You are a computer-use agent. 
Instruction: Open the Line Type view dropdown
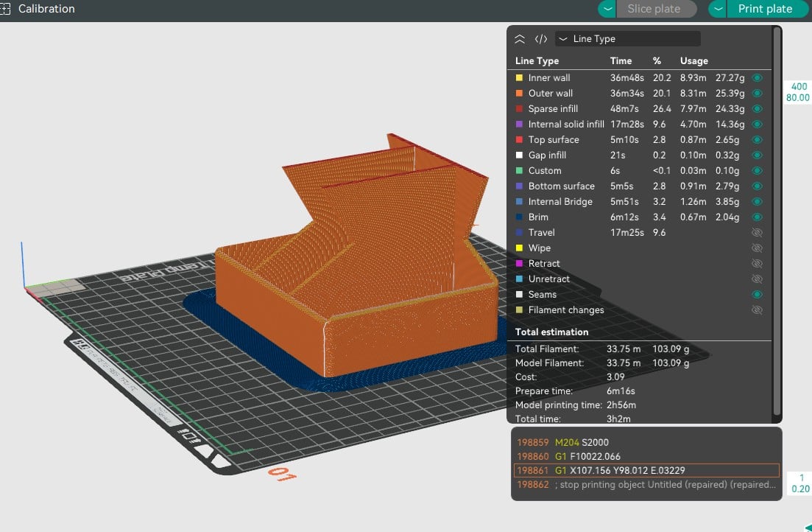(628, 39)
